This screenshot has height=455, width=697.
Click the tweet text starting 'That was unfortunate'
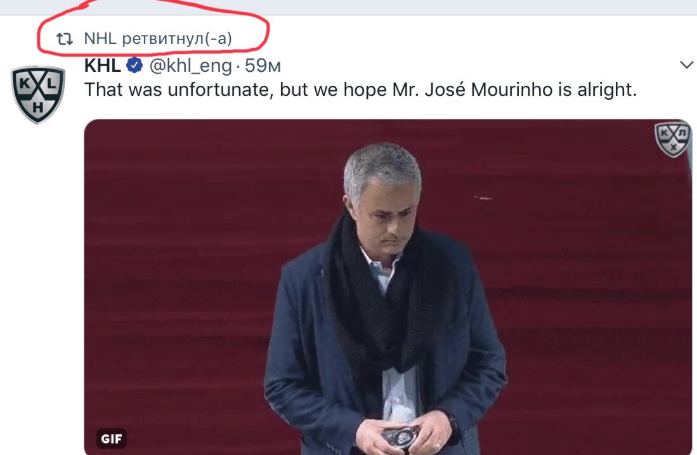[x=361, y=90]
